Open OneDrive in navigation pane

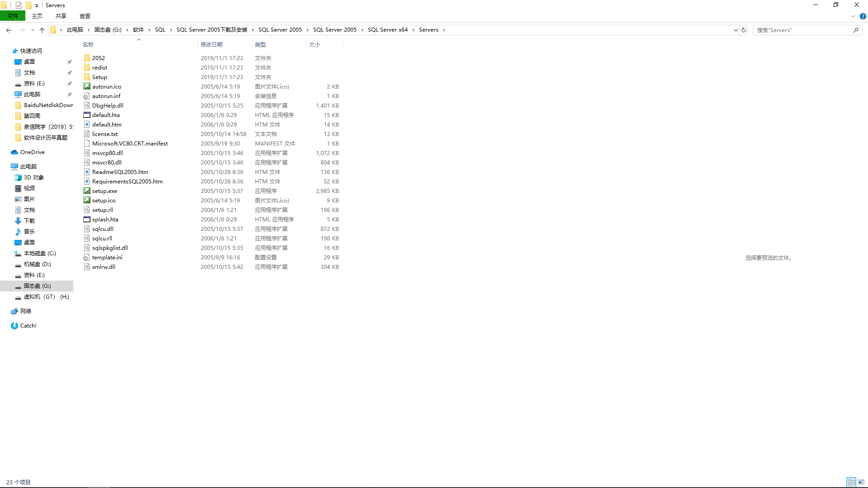point(32,152)
